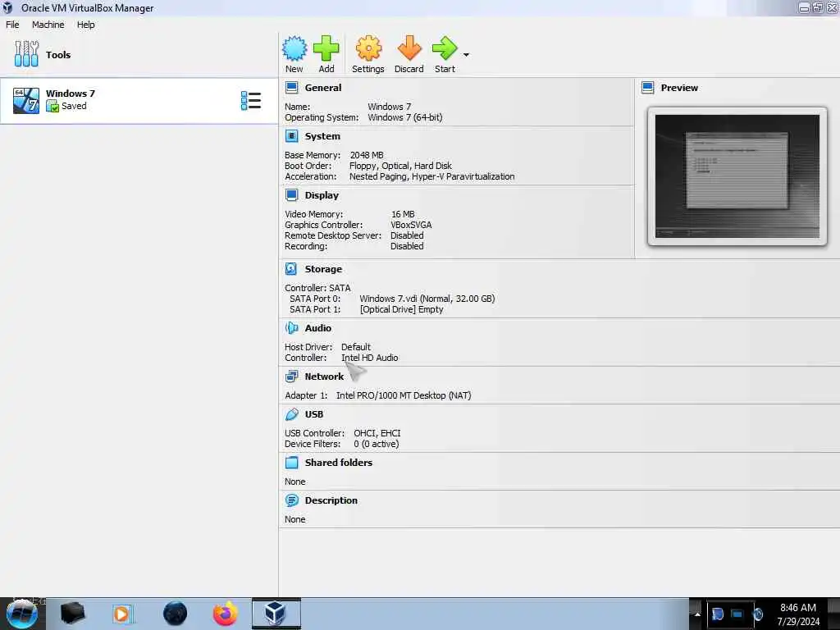The height and width of the screenshot is (630, 840).
Task: Click the Tools label in sidebar
Action: 58,55
